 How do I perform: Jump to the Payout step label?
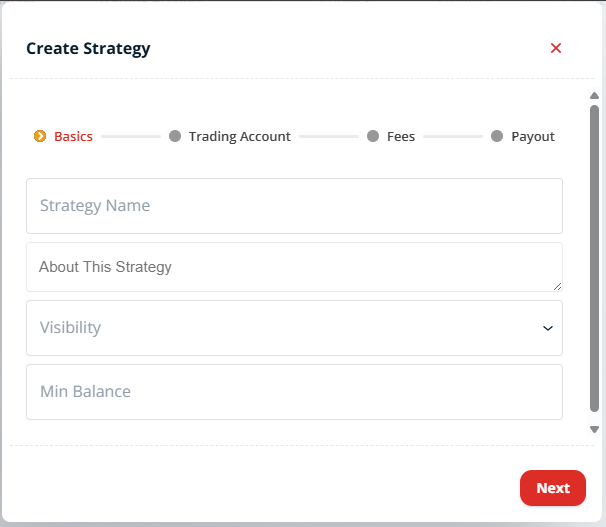click(x=533, y=136)
